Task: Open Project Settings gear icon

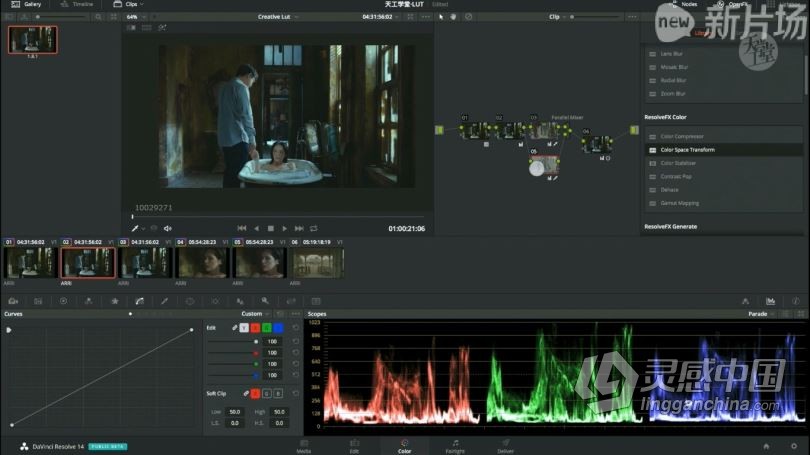Action: click(x=793, y=446)
